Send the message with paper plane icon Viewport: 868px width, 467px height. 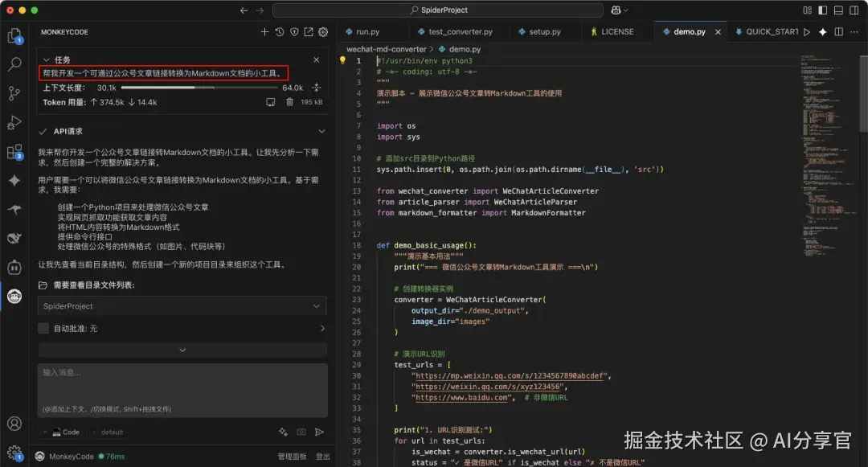(x=319, y=432)
